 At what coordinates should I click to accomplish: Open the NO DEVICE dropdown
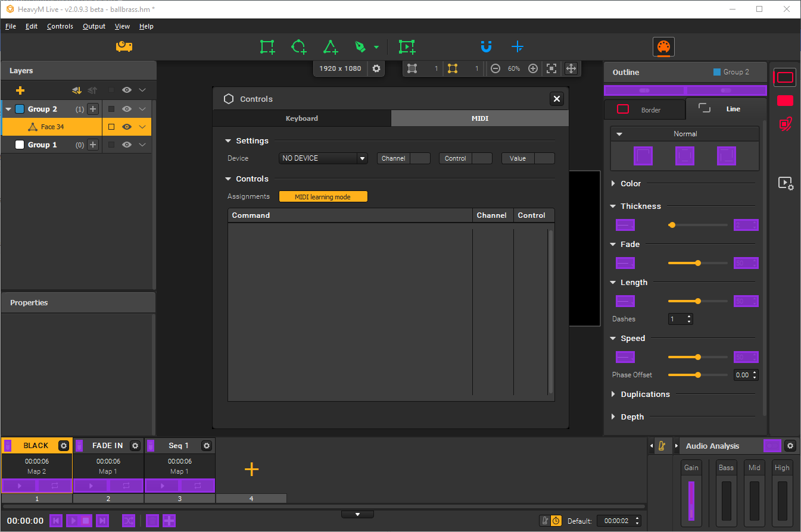tap(323, 158)
